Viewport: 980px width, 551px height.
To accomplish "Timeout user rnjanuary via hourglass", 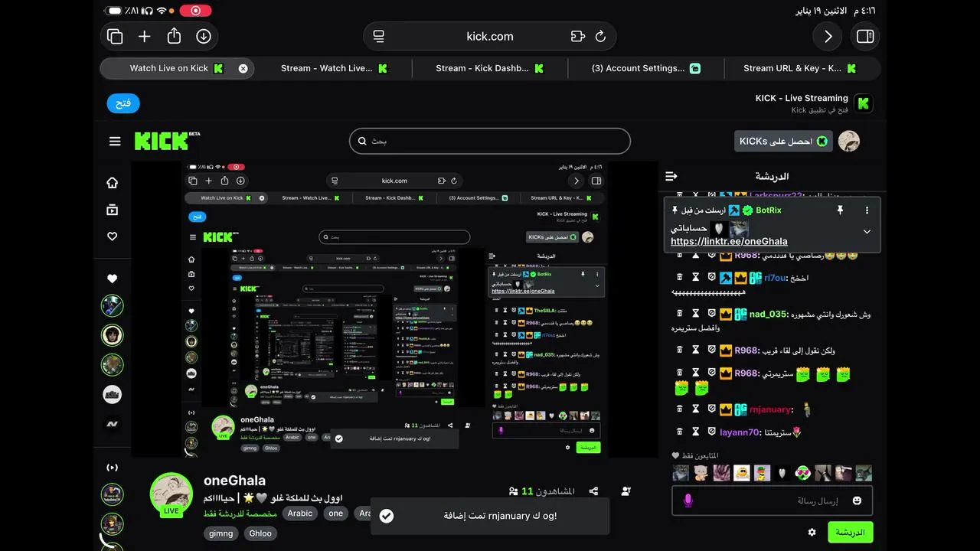I will click(x=696, y=409).
